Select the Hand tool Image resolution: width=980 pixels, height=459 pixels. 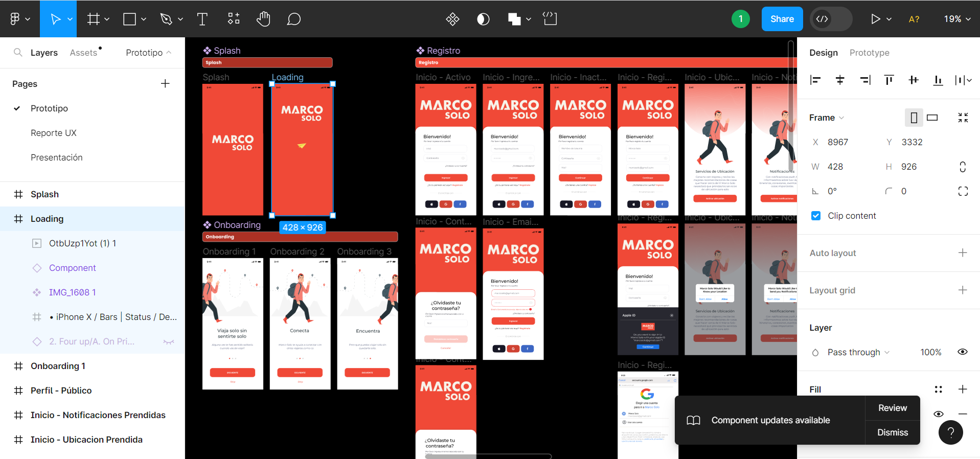[x=263, y=19]
